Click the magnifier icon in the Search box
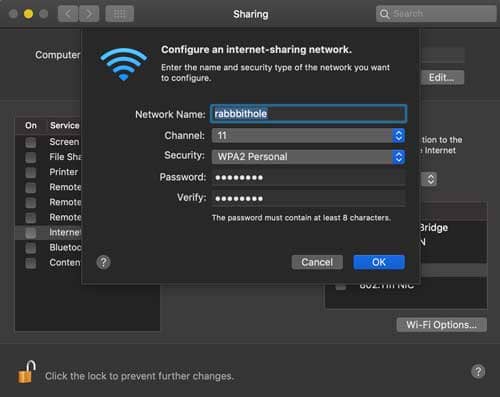This screenshot has height=397, width=500. [384, 14]
